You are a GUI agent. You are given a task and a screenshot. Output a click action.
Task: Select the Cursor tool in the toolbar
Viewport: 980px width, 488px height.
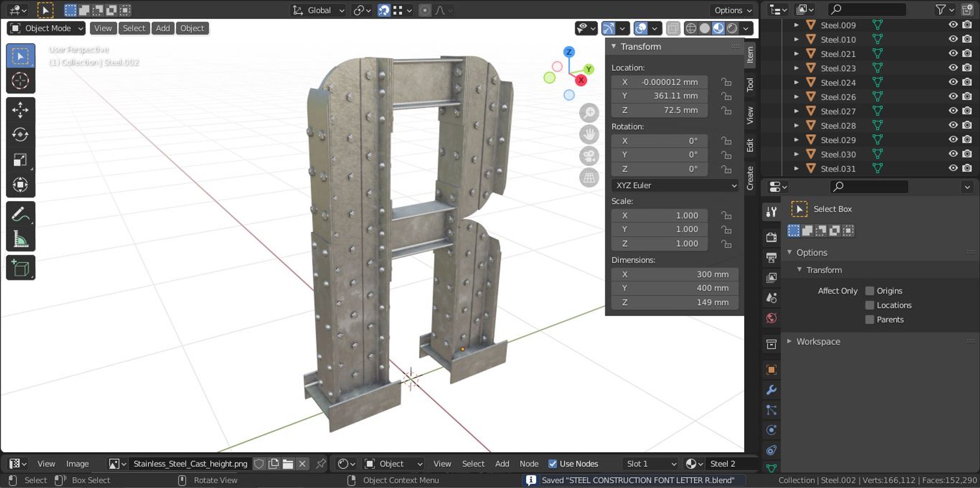[x=20, y=81]
